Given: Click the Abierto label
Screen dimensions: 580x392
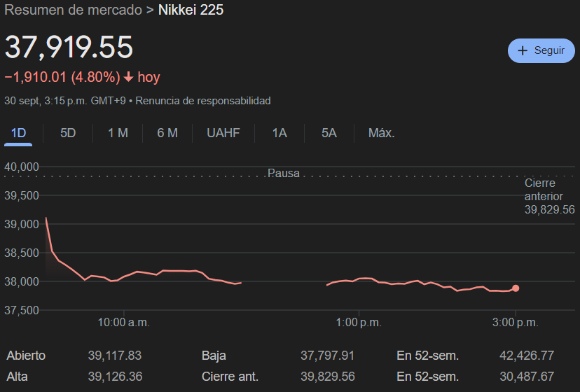Looking at the screenshot, I should point(26,356).
